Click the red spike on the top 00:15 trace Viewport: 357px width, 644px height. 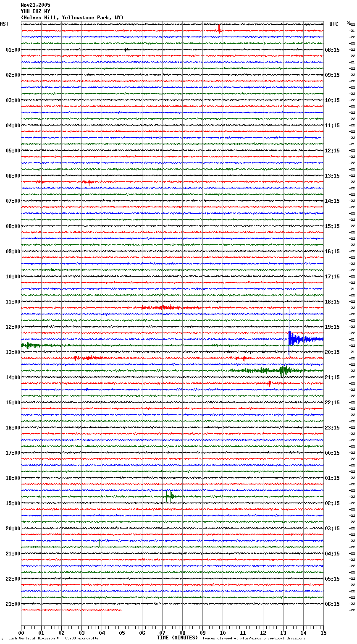(x=219, y=29)
